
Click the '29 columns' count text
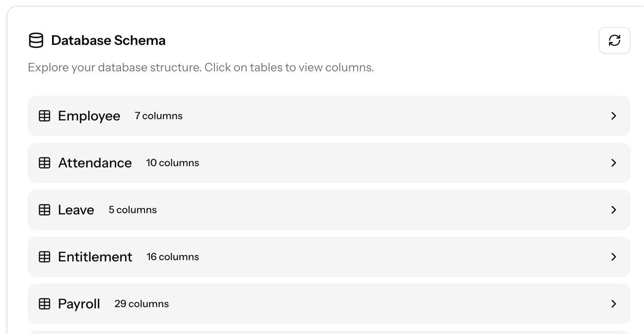tap(141, 304)
